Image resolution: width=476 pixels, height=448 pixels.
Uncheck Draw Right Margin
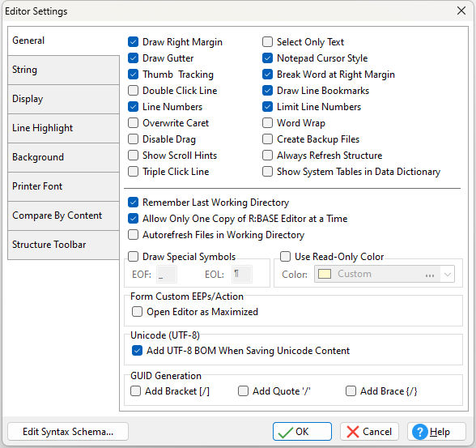pos(133,42)
